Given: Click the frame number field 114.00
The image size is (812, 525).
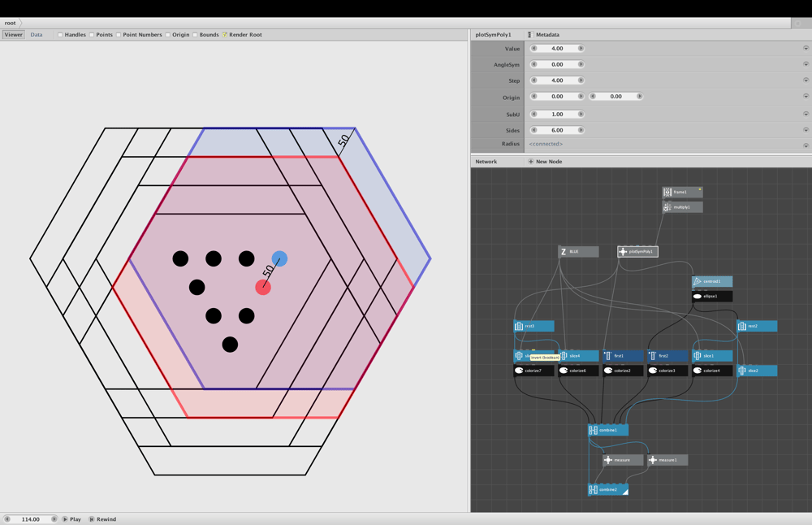Looking at the screenshot, I should tap(31, 518).
